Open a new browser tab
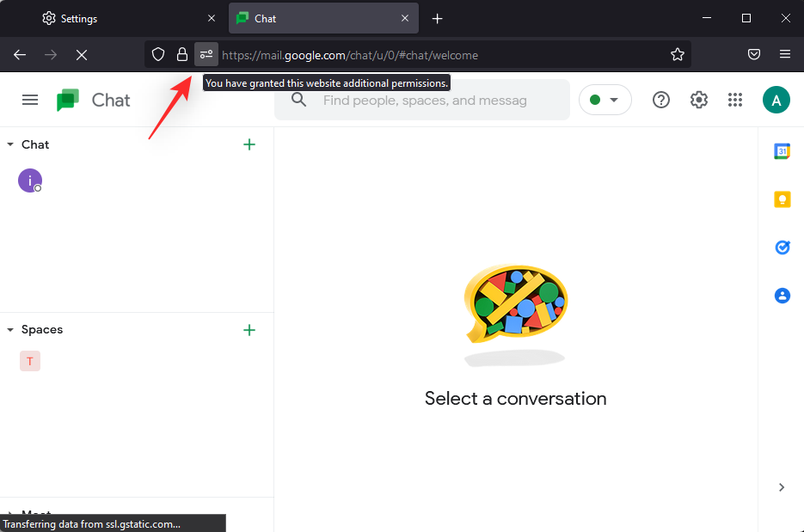The width and height of the screenshot is (804, 532). click(437, 18)
